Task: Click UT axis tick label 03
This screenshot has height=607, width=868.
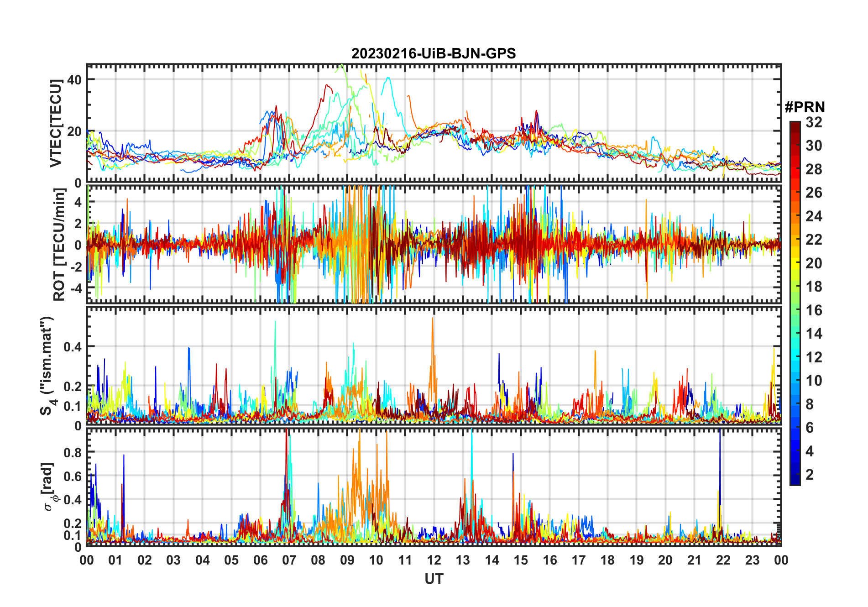Action: click(x=173, y=560)
